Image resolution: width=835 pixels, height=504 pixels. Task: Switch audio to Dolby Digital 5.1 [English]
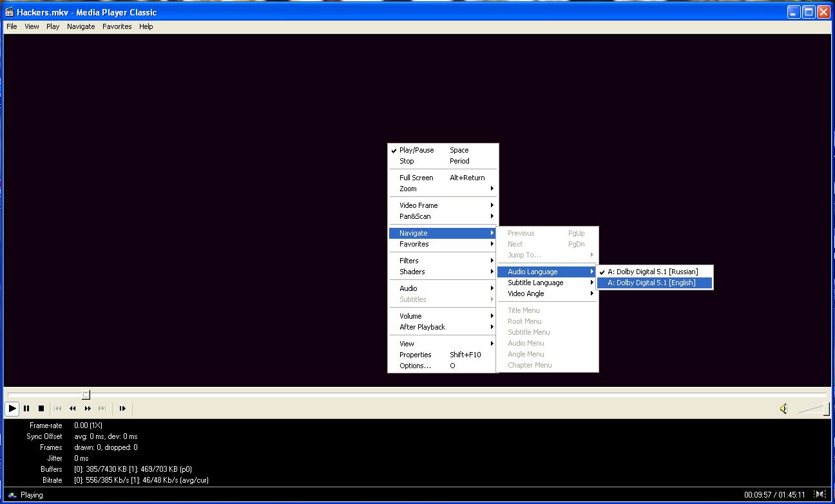655,283
